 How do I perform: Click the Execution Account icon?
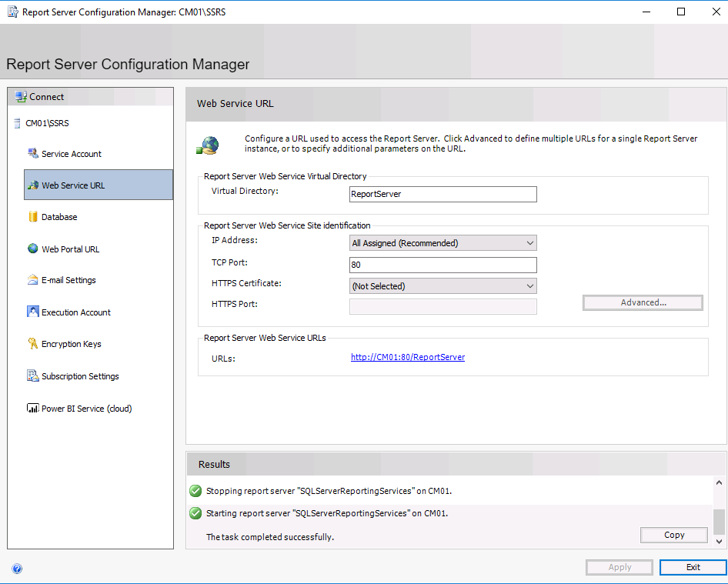(32, 312)
